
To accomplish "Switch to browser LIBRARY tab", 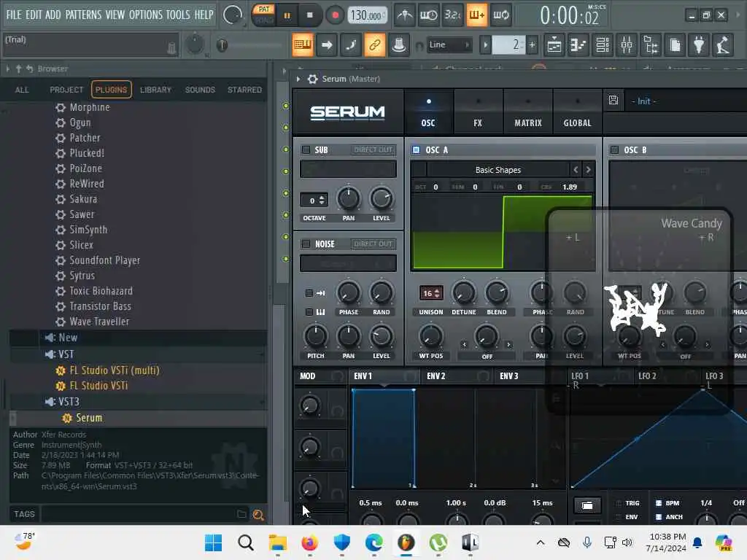I will [155, 90].
